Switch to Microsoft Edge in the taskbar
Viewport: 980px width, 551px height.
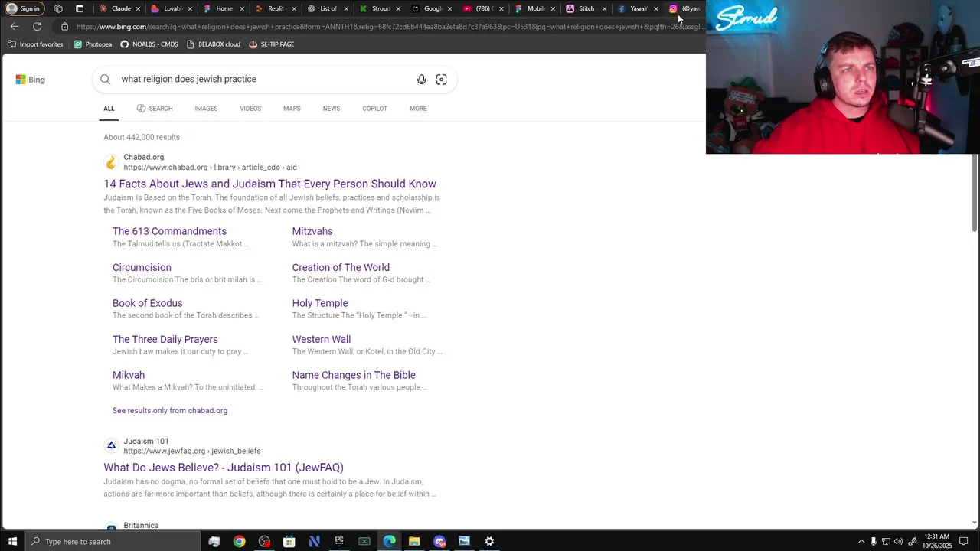[390, 542]
